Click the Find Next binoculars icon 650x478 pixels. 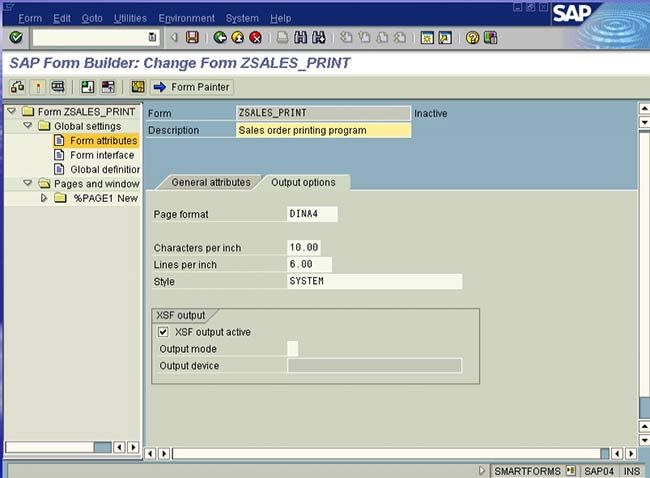click(x=319, y=38)
